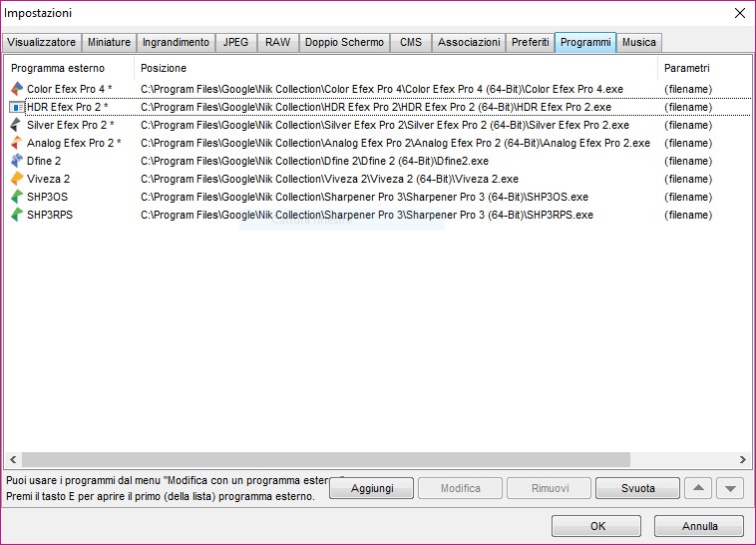Click the Svuota button

pyautogui.click(x=638, y=488)
